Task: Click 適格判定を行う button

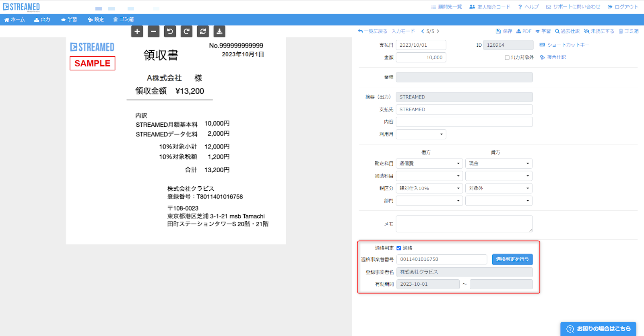Action: [512, 260]
